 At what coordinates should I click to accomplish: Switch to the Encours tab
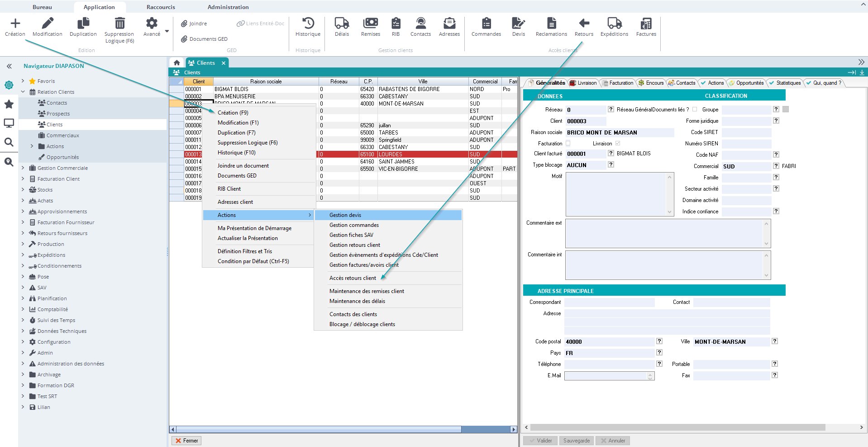pos(651,83)
